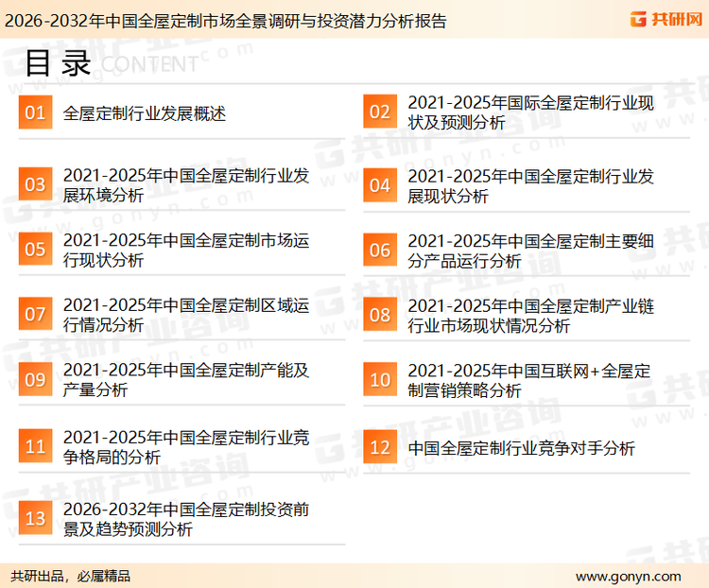Select chapter 2021-2025年国际全屋定制行业现状及预测分析
This screenshot has height=588, width=709.
click(530, 112)
